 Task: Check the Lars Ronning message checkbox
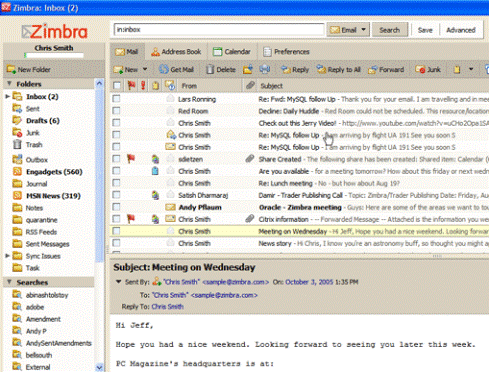point(116,99)
